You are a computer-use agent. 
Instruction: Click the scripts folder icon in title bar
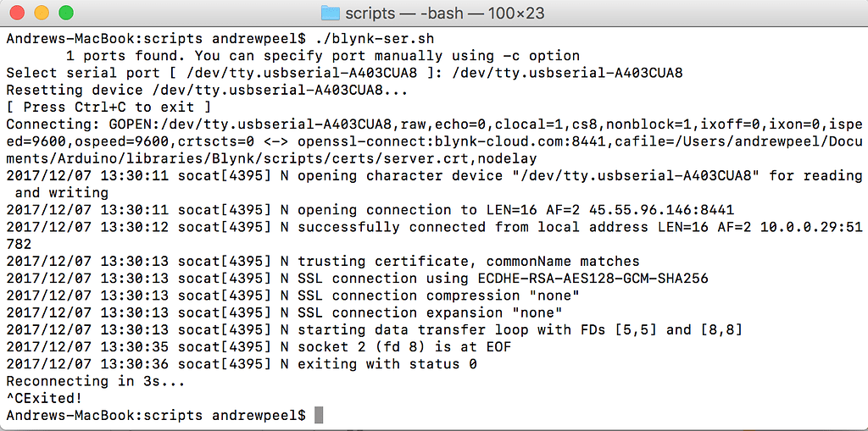[330, 13]
